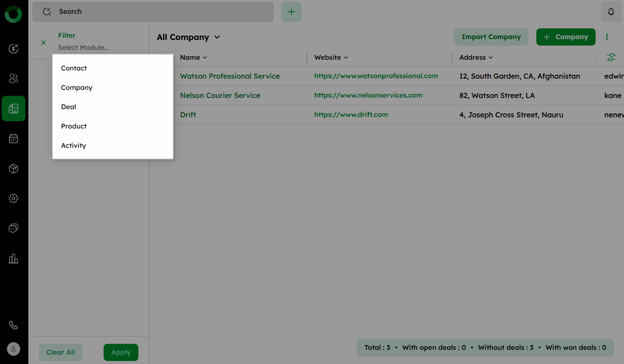Choose Deal in the module dropdown

coord(68,107)
